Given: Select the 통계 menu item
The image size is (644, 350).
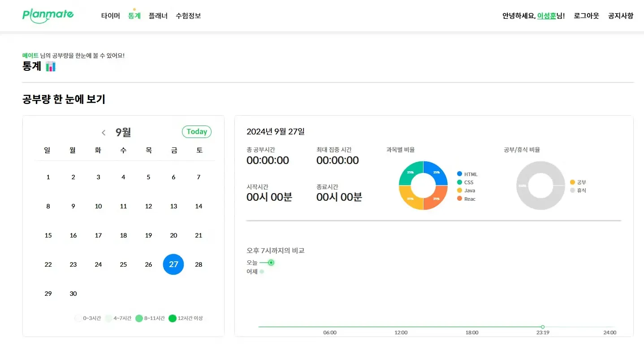Looking at the screenshot, I should point(134,16).
